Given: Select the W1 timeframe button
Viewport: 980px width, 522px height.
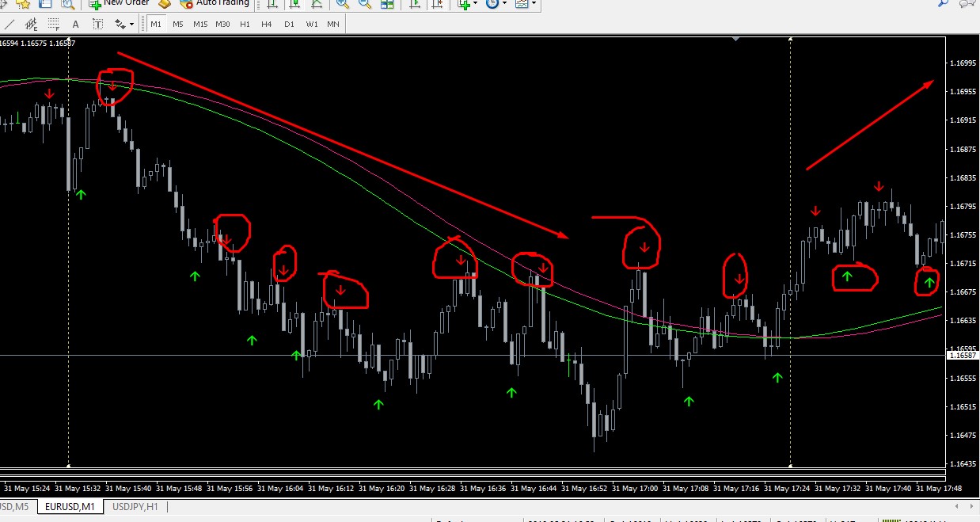Looking at the screenshot, I should pos(312,25).
